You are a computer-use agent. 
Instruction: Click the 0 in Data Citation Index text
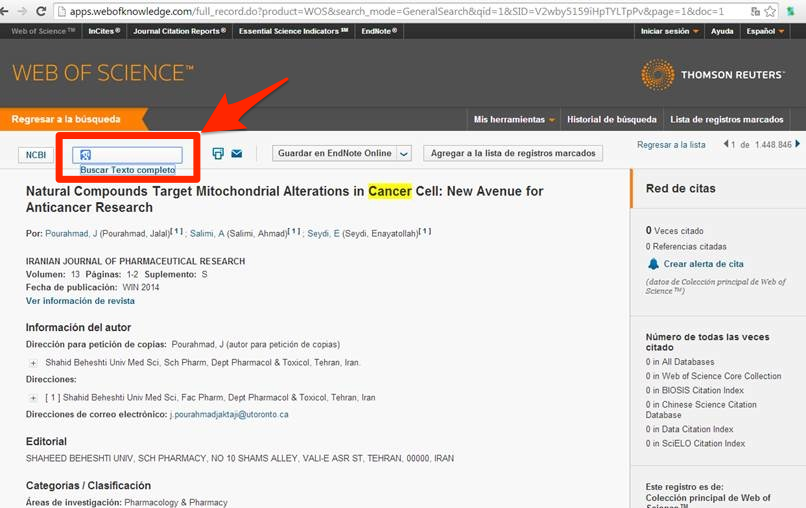pos(689,429)
